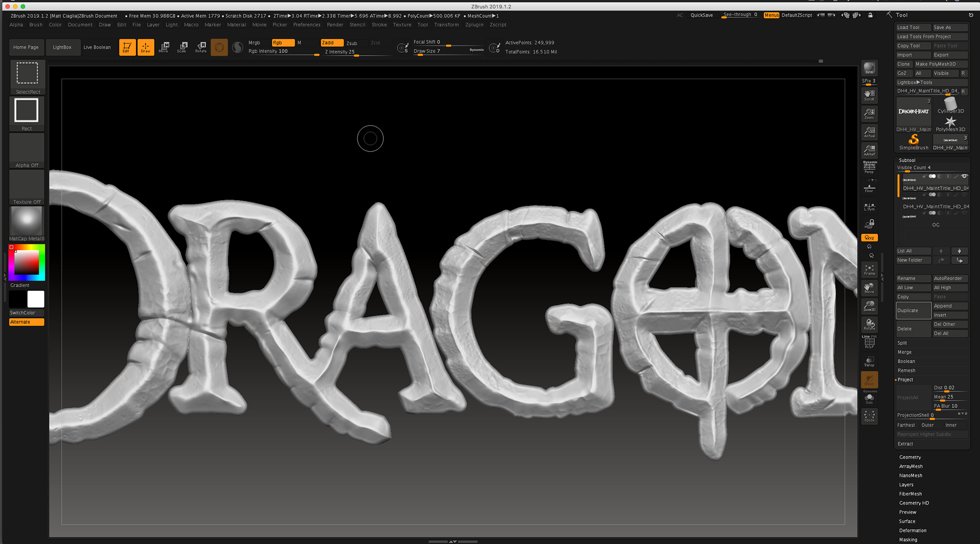This screenshot has height=544, width=980.
Task: Expand the Deformation section
Action: 913,531
